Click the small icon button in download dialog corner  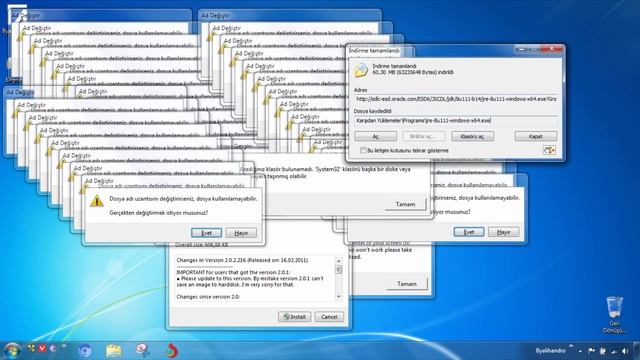[x=549, y=150]
